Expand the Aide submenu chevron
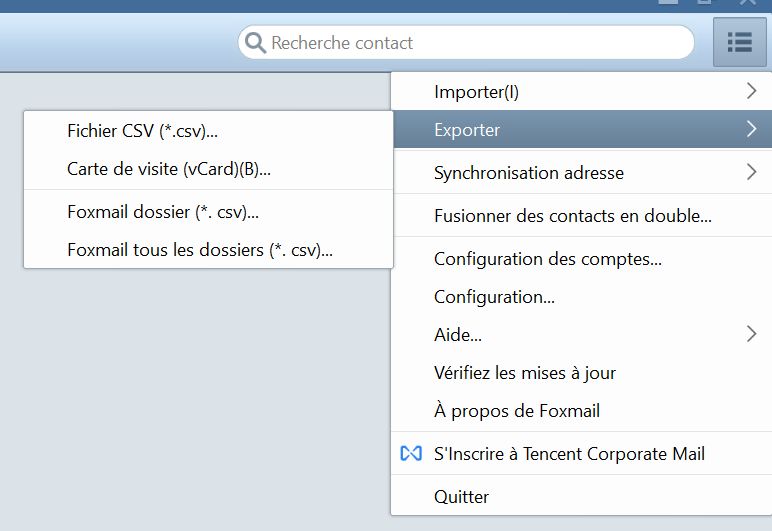Viewport: 772px width, 531px height. click(x=751, y=334)
